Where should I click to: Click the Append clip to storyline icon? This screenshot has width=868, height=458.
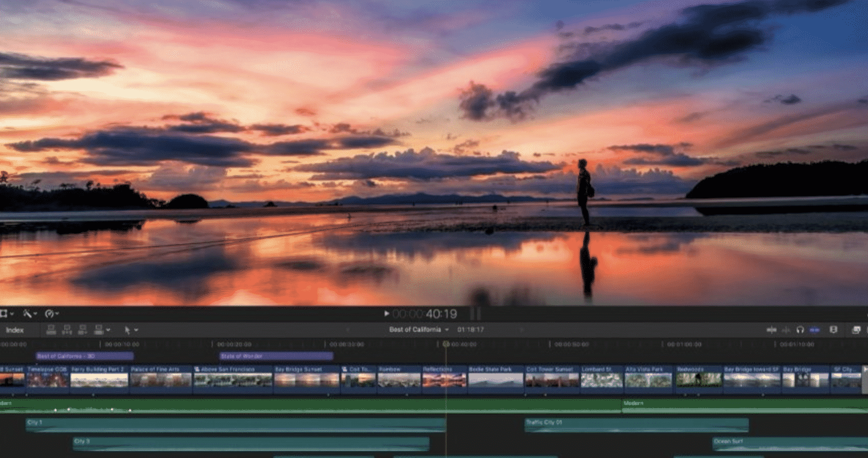pos(82,330)
